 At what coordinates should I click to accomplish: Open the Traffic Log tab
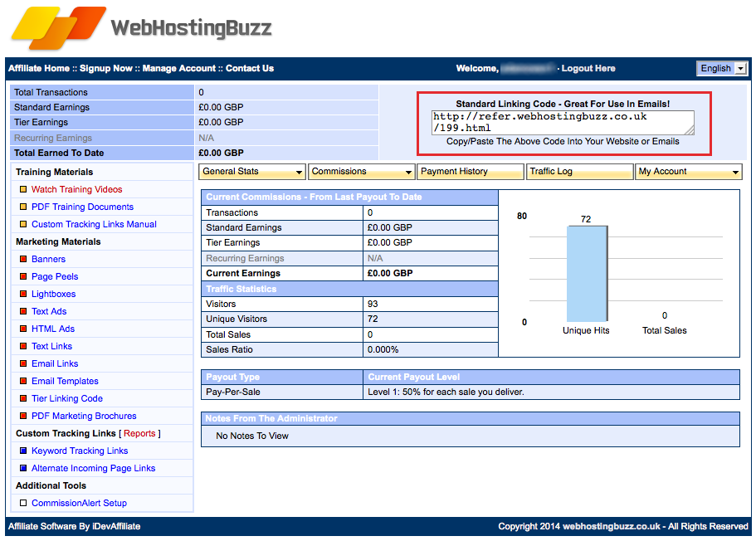click(x=579, y=172)
